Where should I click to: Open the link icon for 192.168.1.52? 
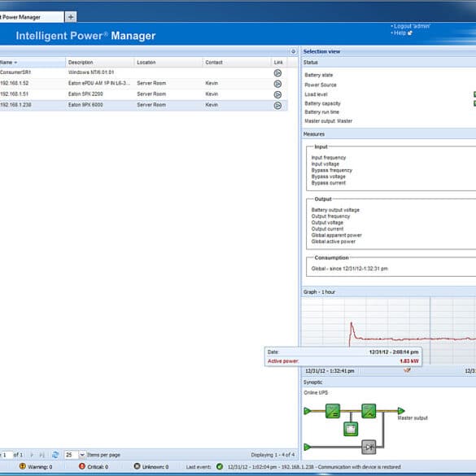pos(277,84)
